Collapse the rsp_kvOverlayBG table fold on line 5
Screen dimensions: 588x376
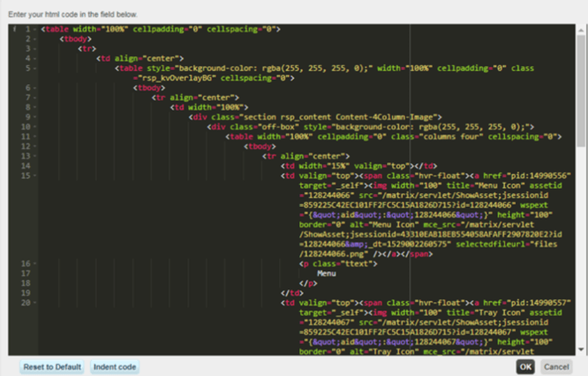[35, 67]
